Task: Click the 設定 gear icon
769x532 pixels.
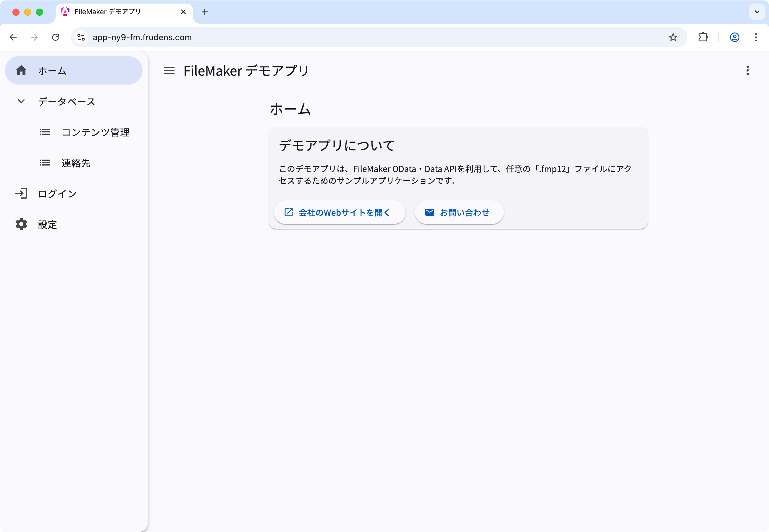Action: [x=21, y=224]
